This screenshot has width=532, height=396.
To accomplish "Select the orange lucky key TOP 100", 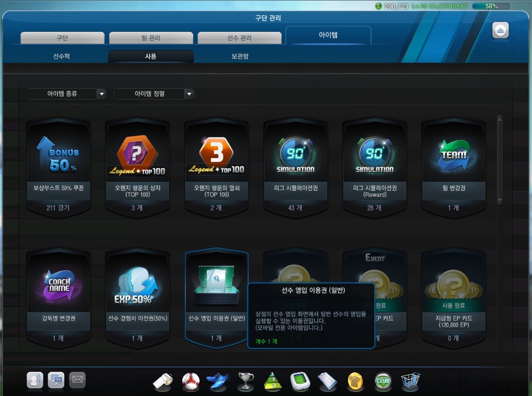I will coord(216,168).
